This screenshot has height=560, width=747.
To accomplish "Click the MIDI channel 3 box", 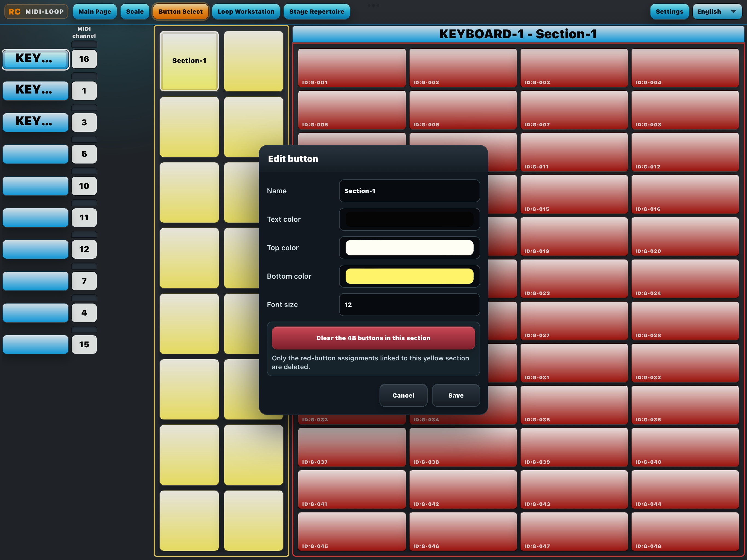I will tap(84, 122).
